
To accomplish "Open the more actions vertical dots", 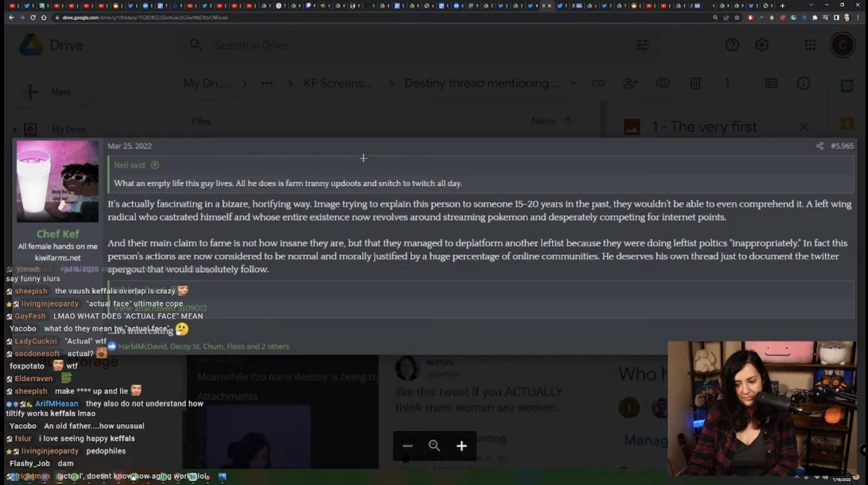I will coord(728,83).
